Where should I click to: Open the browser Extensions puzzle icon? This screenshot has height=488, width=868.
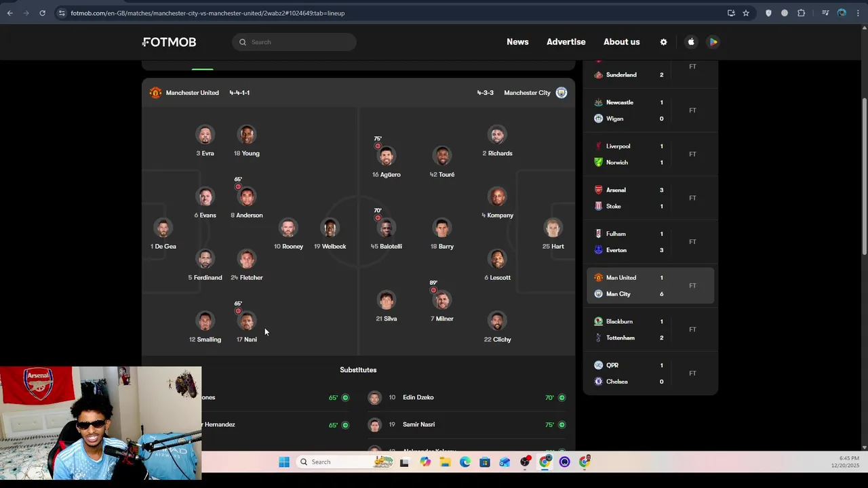pos(801,13)
